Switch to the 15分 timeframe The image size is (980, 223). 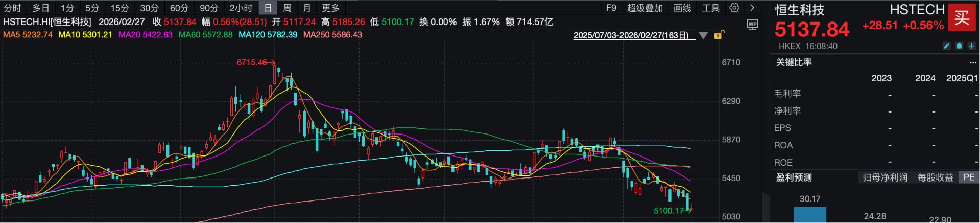pyautogui.click(x=120, y=8)
